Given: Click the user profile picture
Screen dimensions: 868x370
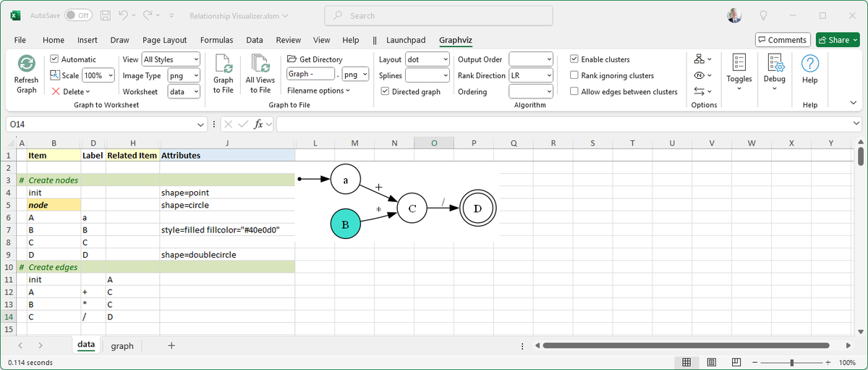Looking at the screenshot, I should 733,15.
